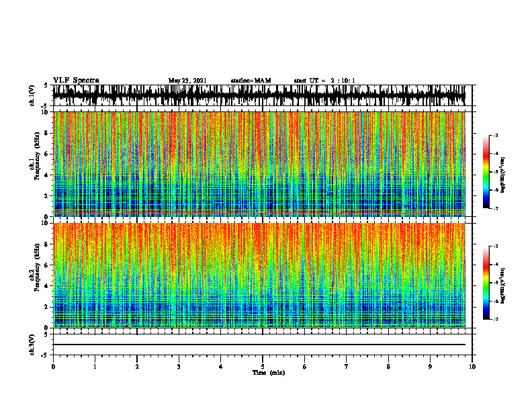
Task: Click the "ch.1(V)" vertical axis label
Action: (x=32, y=95)
